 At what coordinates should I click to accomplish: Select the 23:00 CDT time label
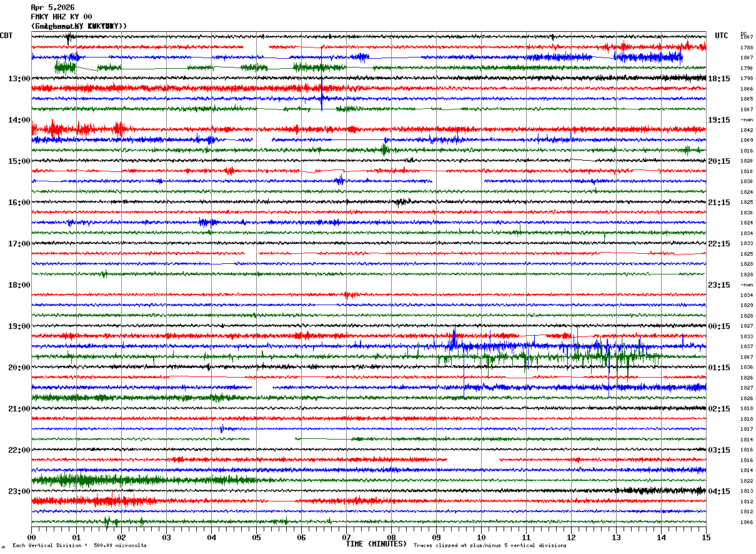pyautogui.click(x=19, y=491)
